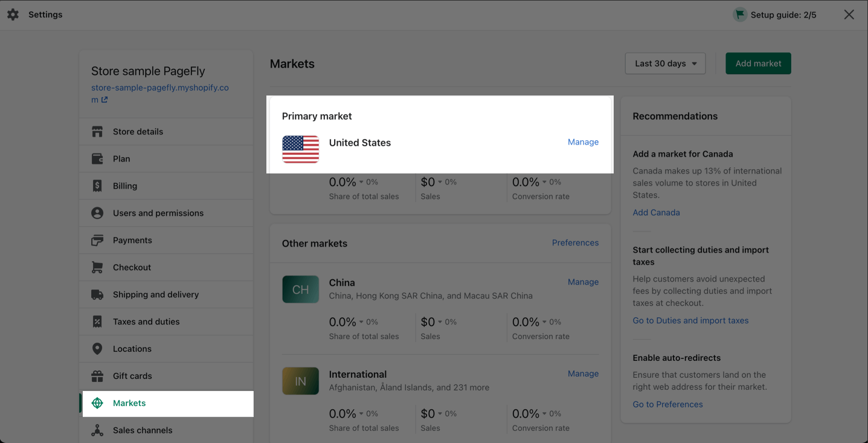Click the Add Canada link

point(656,213)
